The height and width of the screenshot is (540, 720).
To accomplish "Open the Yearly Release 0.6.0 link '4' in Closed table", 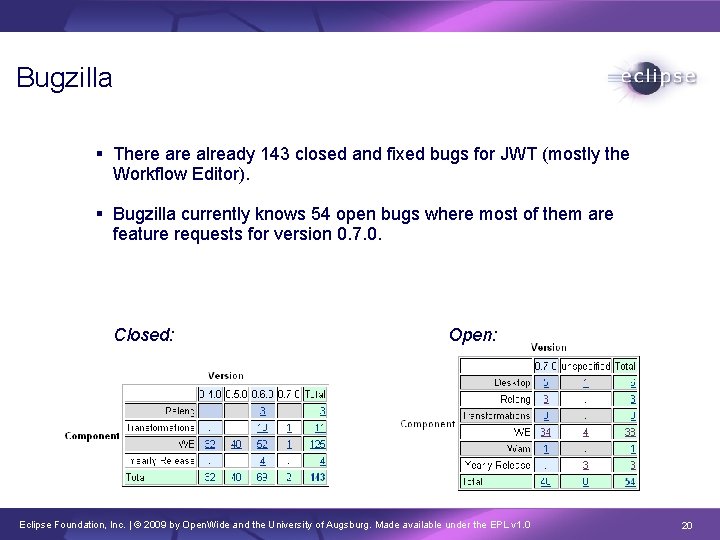I will [263, 461].
